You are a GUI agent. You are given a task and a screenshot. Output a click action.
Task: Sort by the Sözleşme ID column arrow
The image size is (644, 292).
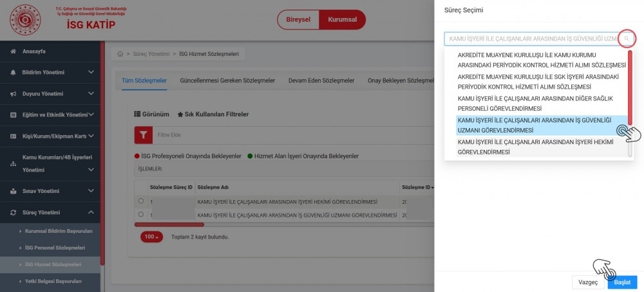pos(433,187)
